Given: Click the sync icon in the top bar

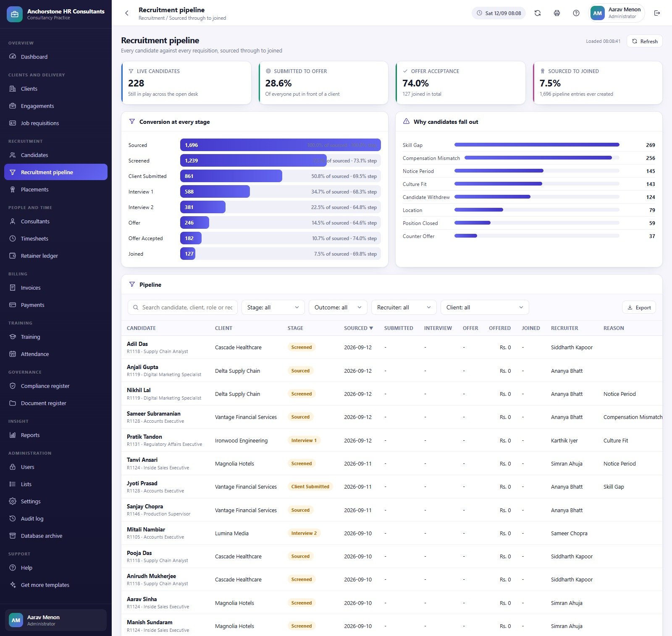Looking at the screenshot, I should click(x=538, y=13).
